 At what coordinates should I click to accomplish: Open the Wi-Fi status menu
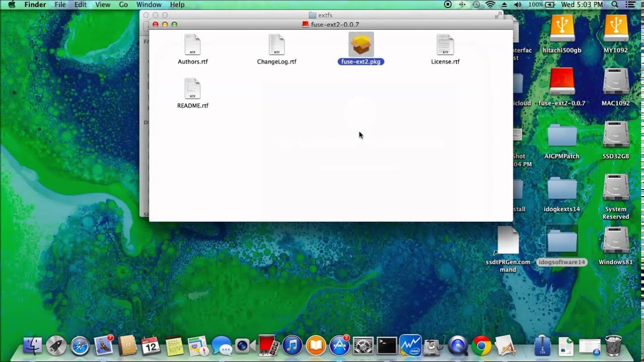click(x=490, y=5)
